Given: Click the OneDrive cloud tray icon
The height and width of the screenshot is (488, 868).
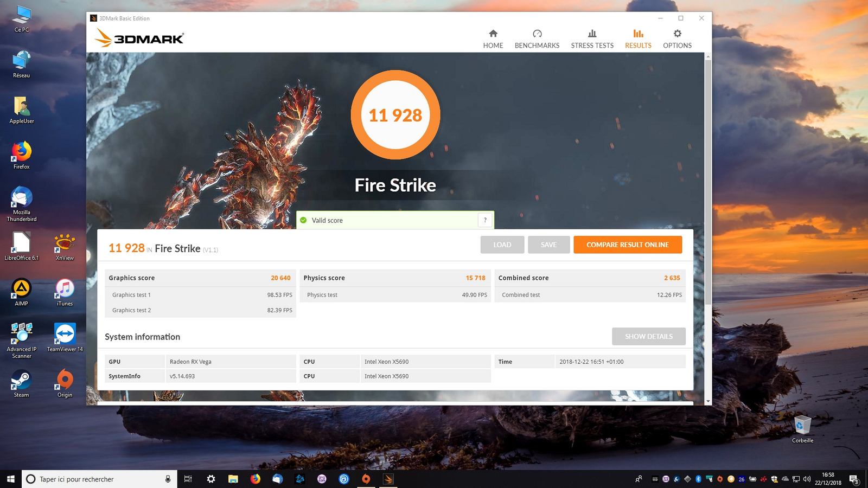Looking at the screenshot, I should 785,479.
